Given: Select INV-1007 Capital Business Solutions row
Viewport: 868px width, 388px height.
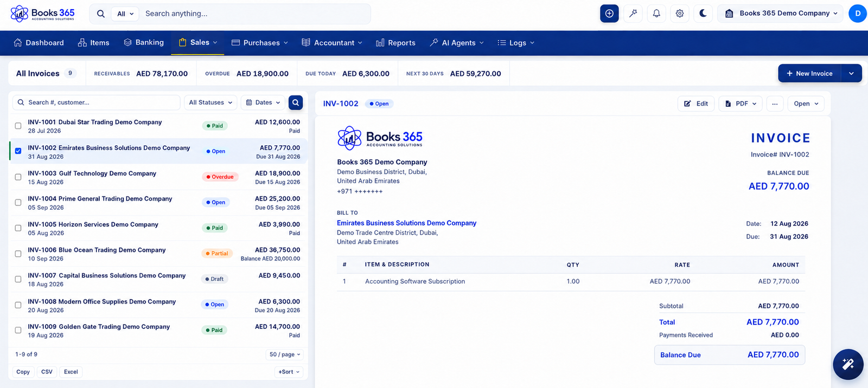Looking at the screenshot, I should [x=158, y=279].
